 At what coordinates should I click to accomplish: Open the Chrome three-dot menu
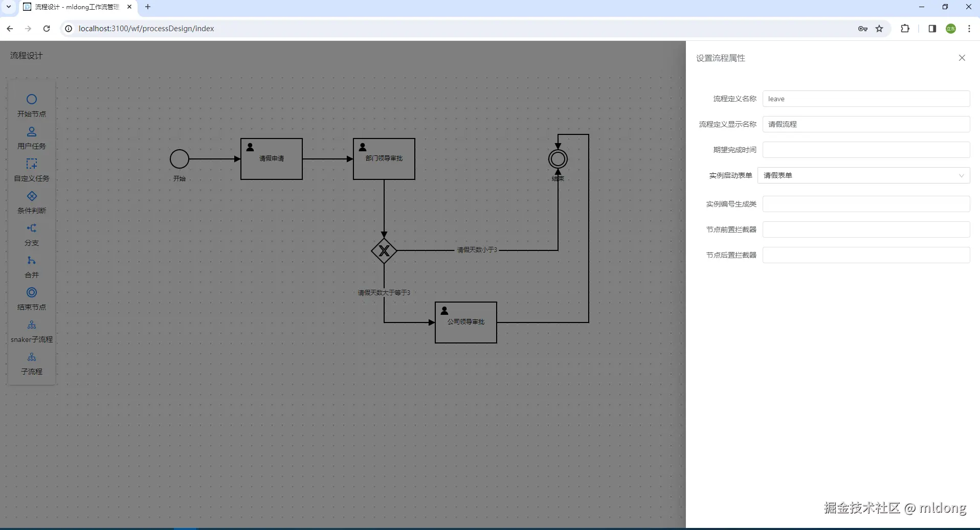pos(969,29)
